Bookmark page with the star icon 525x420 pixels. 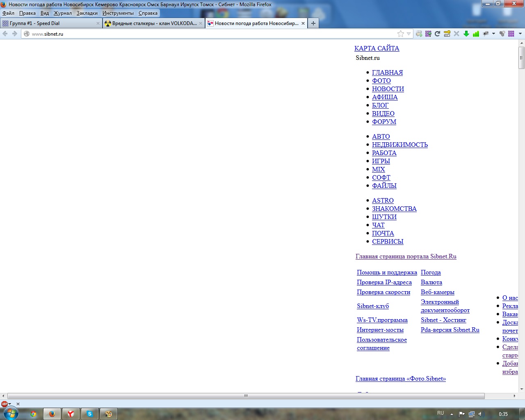(x=401, y=34)
